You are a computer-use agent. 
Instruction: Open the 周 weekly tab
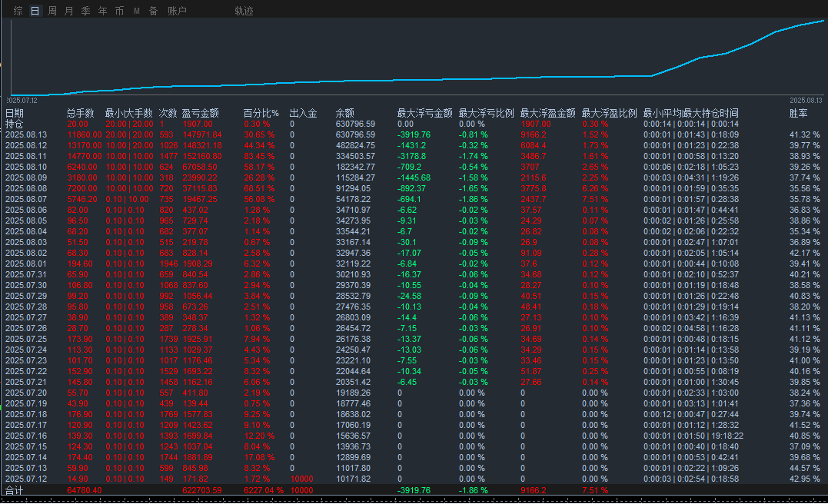click(x=52, y=11)
